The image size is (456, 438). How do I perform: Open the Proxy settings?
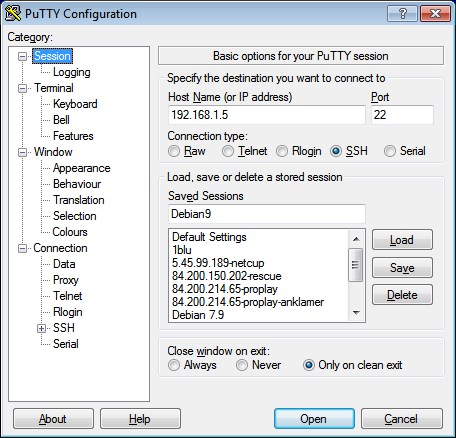click(x=66, y=280)
